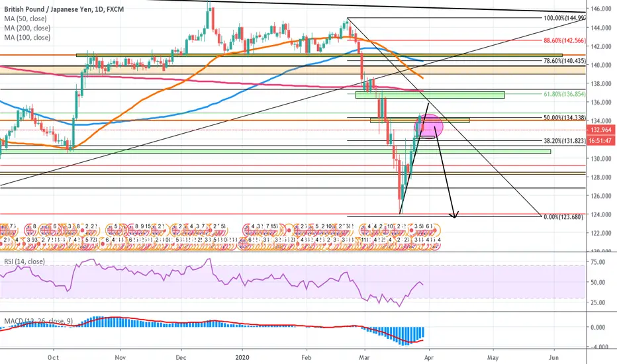
Task: Select the 88.60%(142.566) Fibonacci level label
Action: coord(565,40)
